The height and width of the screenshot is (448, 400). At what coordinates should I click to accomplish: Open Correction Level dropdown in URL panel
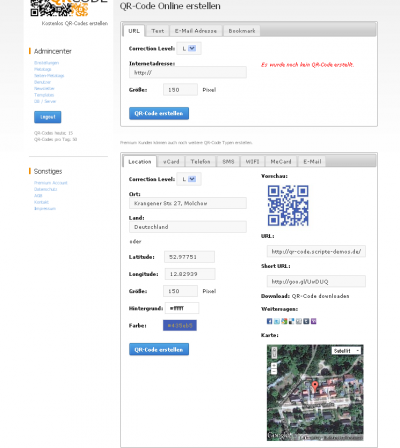(189, 48)
